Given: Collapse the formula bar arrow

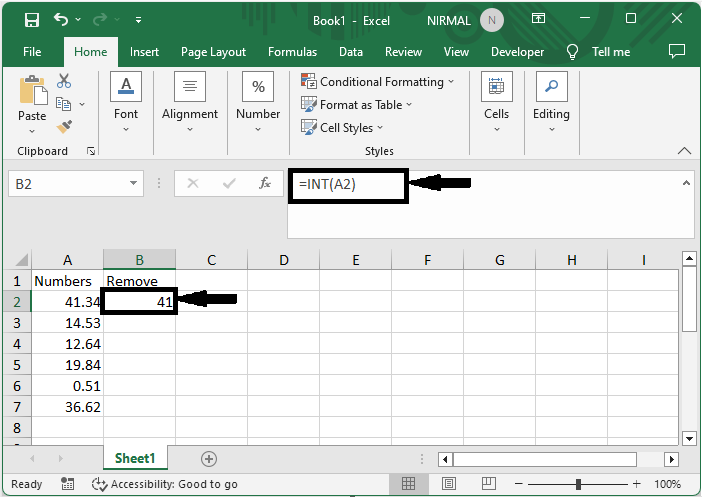Looking at the screenshot, I should 686,183.
